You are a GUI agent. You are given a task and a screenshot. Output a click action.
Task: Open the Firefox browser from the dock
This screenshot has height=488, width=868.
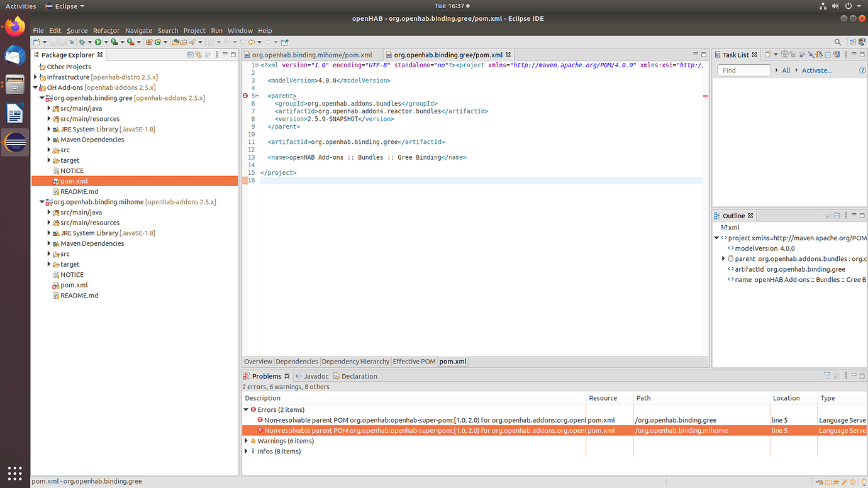pyautogui.click(x=15, y=27)
